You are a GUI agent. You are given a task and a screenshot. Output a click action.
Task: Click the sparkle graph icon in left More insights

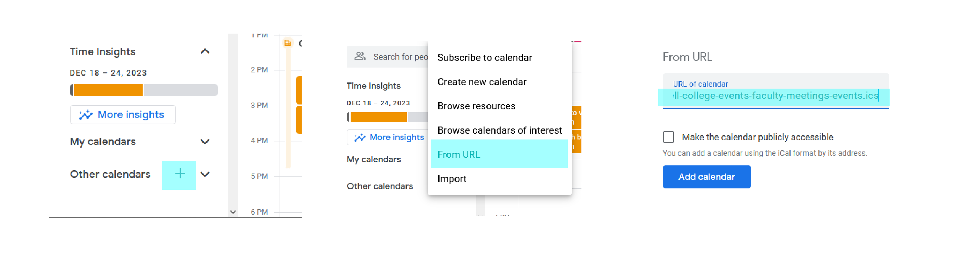pos(86,115)
